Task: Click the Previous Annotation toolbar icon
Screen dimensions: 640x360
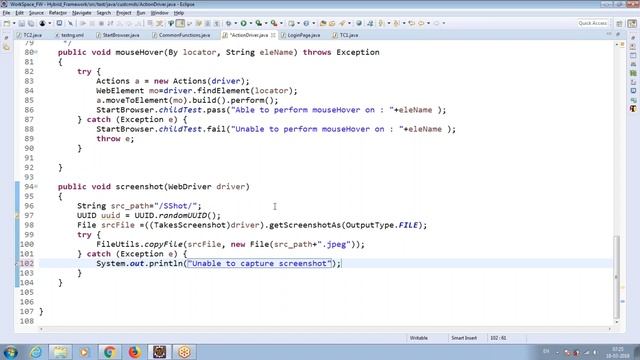Action: point(396,23)
